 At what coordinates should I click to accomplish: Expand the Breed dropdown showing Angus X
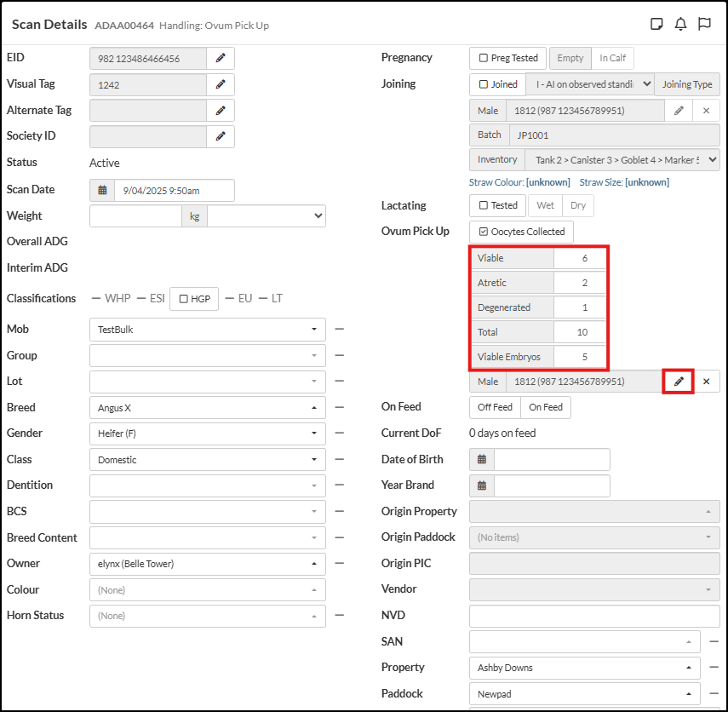coord(207,408)
